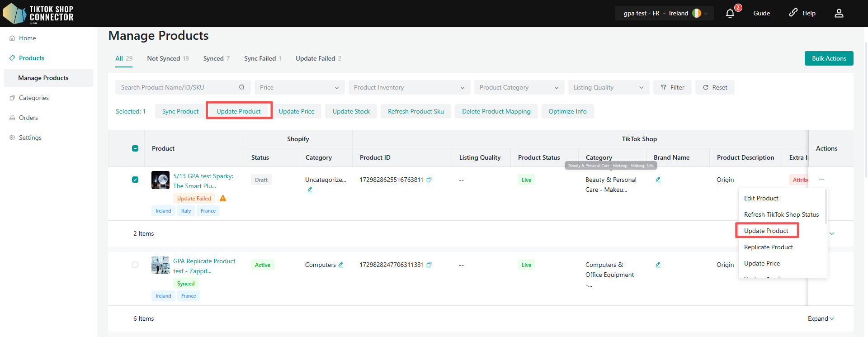
Task: Click the Bulk Actions button
Action: point(829,58)
